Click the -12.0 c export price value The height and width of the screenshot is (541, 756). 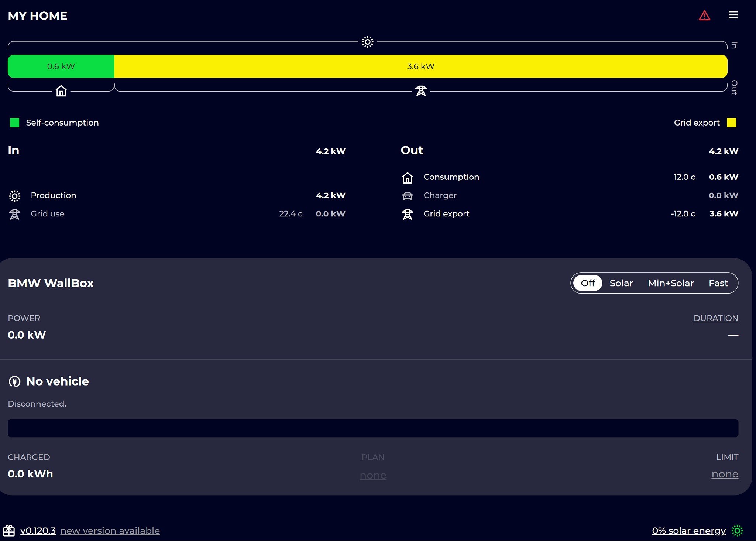[683, 214]
